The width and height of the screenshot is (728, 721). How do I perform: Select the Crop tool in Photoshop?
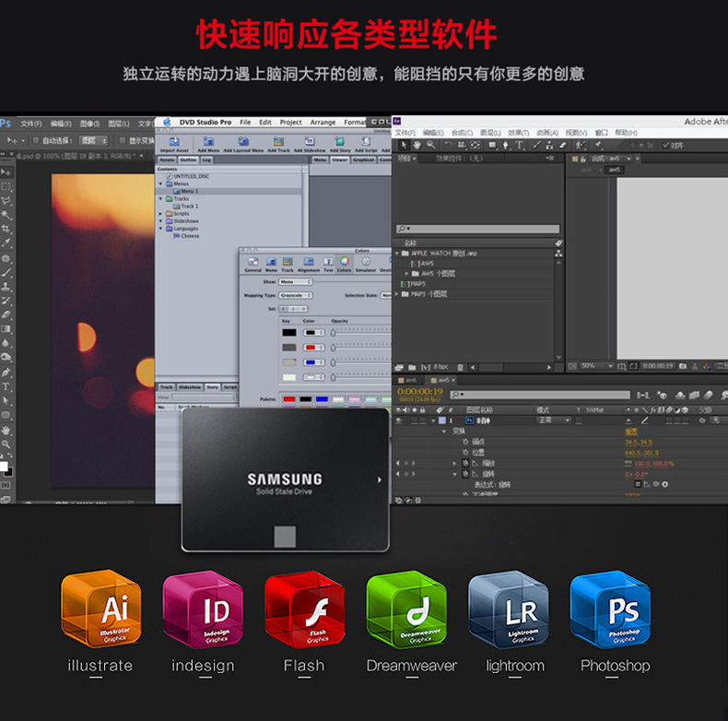click(6, 229)
